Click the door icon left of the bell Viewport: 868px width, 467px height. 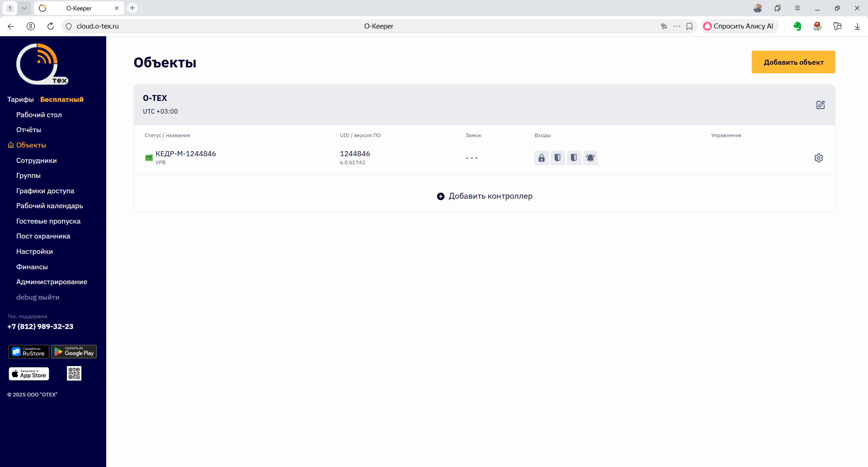tap(574, 158)
